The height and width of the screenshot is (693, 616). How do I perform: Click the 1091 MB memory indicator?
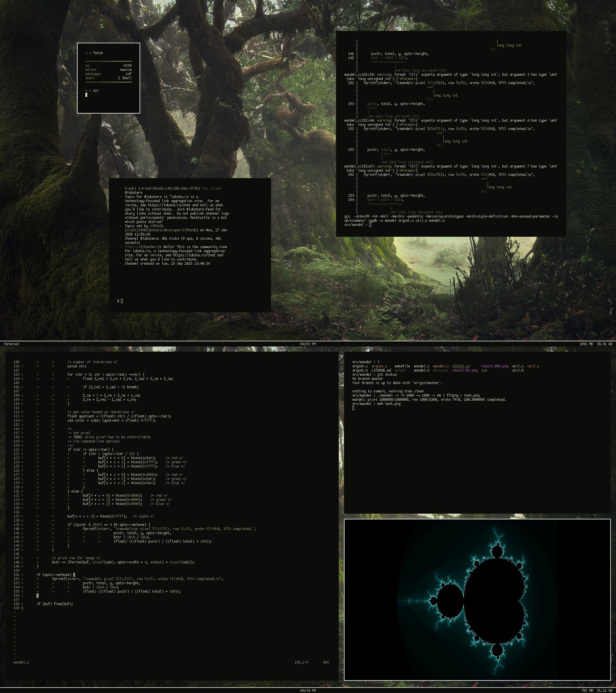(x=586, y=344)
